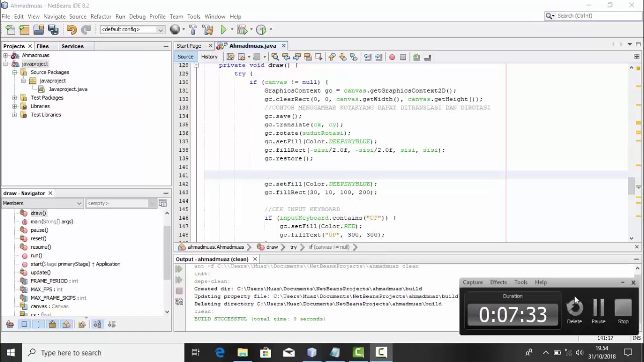Open the Members view dropdown in Navigator
This screenshot has width=644, height=362.
(42, 203)
